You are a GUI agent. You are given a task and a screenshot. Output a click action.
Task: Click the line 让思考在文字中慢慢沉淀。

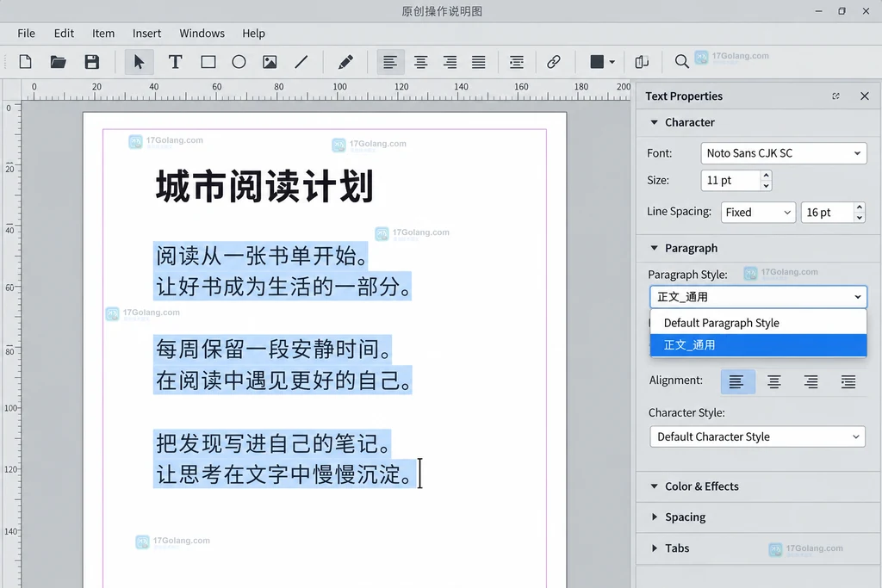tap(283, 474)
